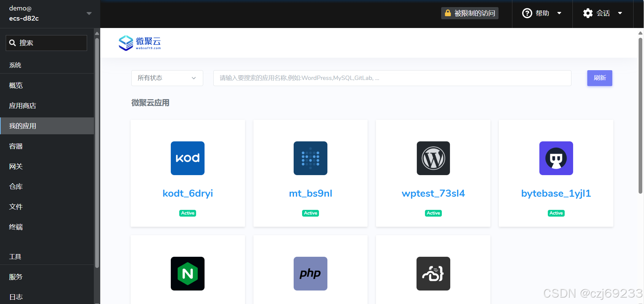Open the mt_bs9nl app icon

[310, 158]
